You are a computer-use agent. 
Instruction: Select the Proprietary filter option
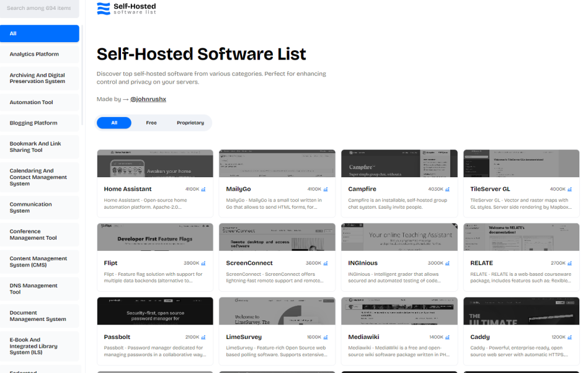[190, 123]
